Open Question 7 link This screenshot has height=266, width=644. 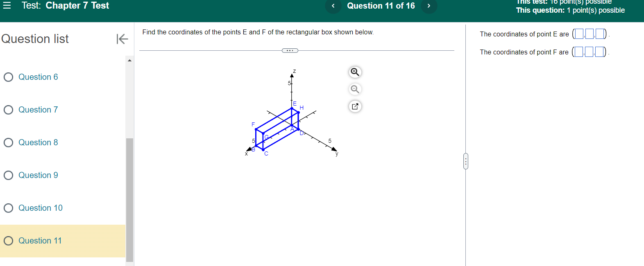tap(38, 110)
